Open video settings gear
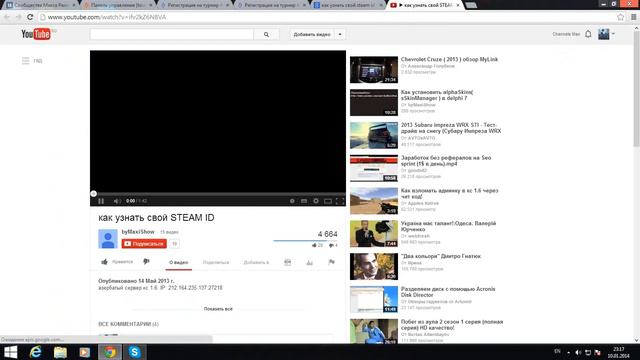The height and width of the screenshot is (360, 640). click(316, 201)
